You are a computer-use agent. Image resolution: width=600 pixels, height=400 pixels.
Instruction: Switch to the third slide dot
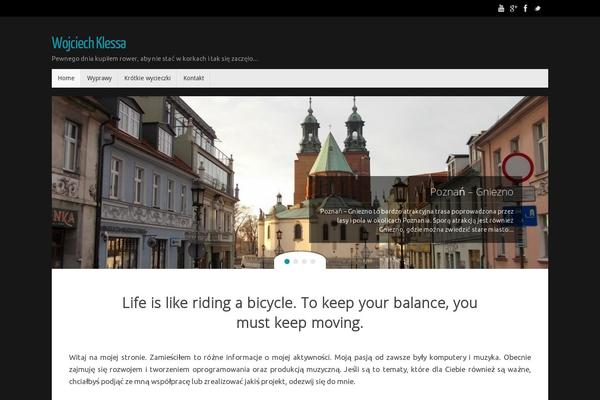coord(304,261)
